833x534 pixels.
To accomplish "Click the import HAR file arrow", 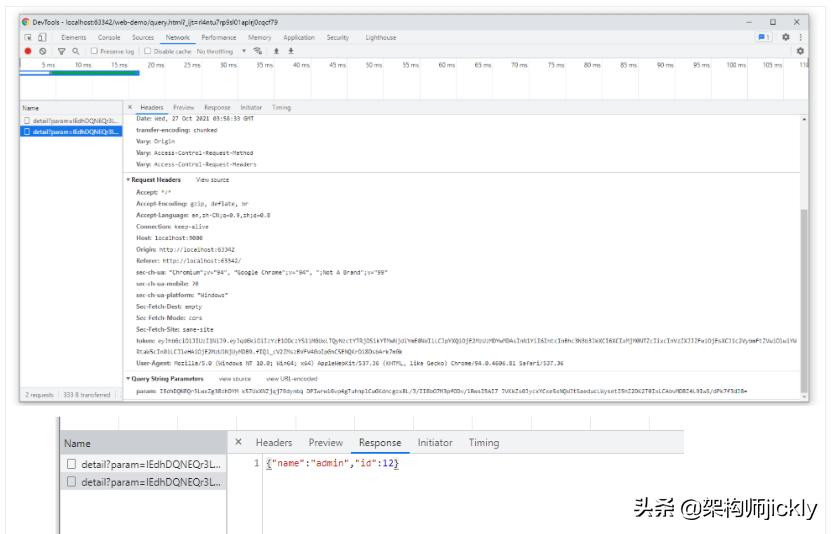I will (x=276, y=51).
